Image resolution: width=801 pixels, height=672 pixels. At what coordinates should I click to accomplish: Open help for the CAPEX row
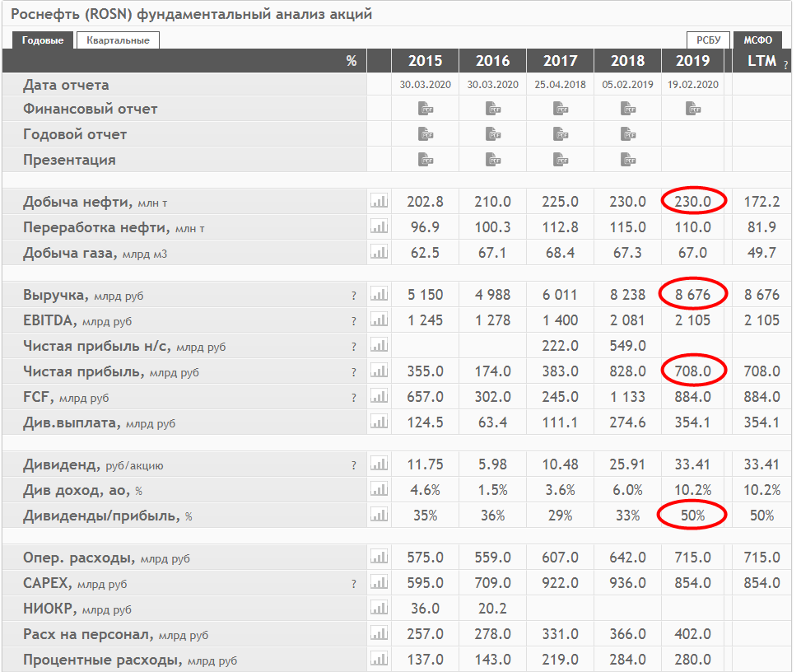point(353,584)
